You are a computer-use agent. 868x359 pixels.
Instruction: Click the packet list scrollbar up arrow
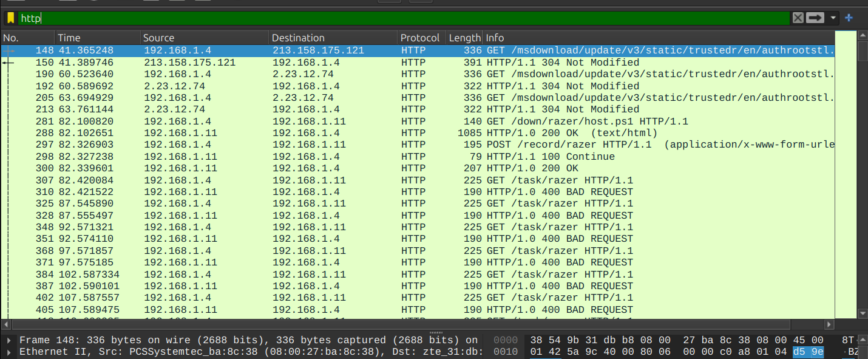pos(863,36)
